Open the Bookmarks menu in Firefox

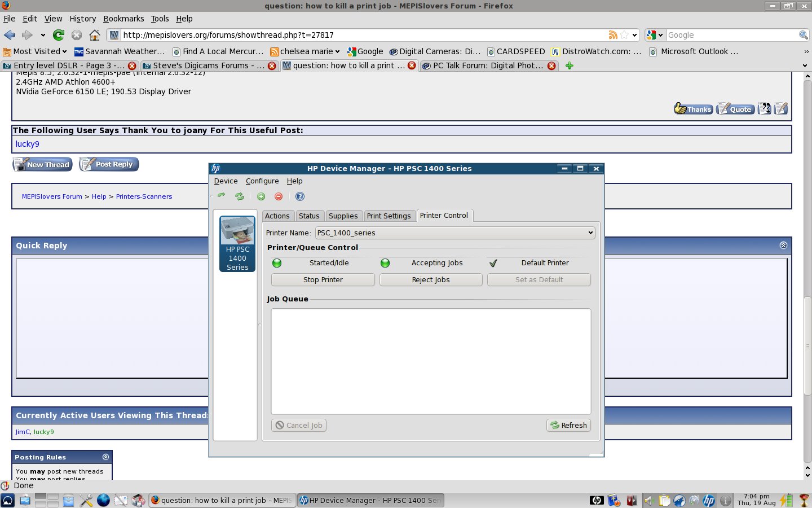(123, 19)
